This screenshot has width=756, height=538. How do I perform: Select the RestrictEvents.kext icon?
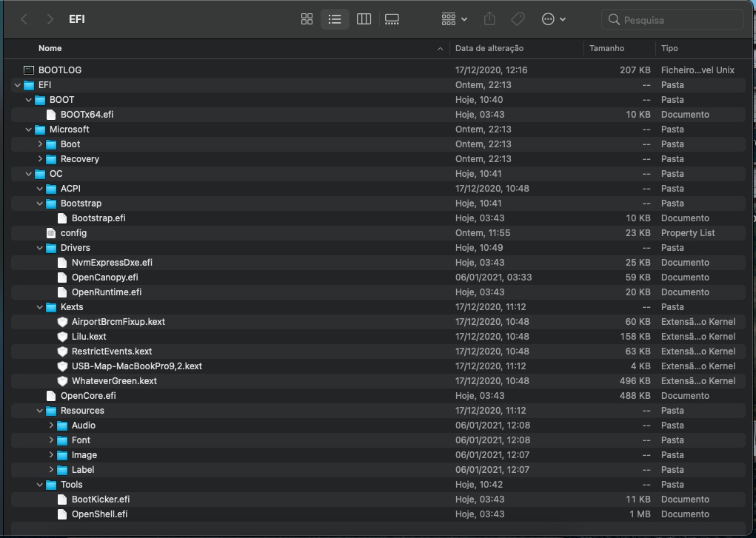pos(62,352)
